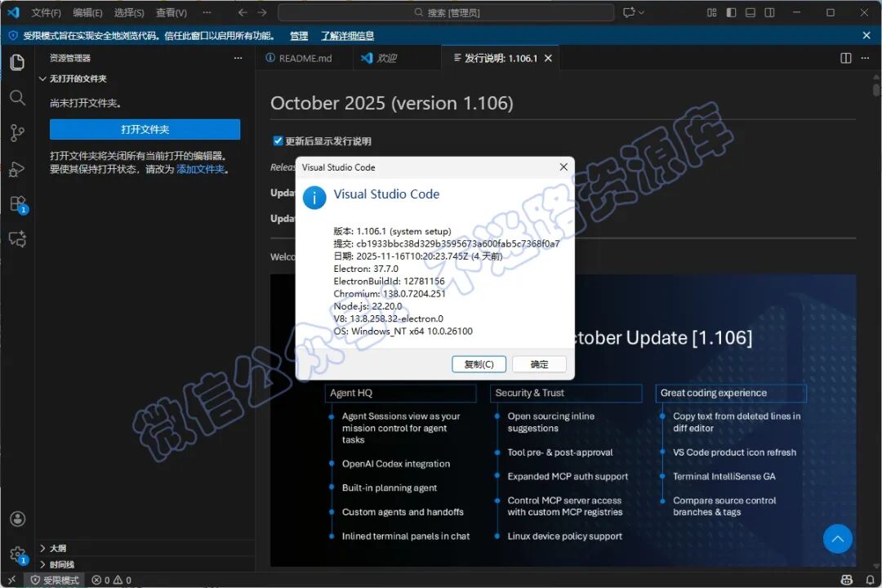Open Copilot status icon in status bar
Viewport: 882px width, 588px height.
pos(846,580)
